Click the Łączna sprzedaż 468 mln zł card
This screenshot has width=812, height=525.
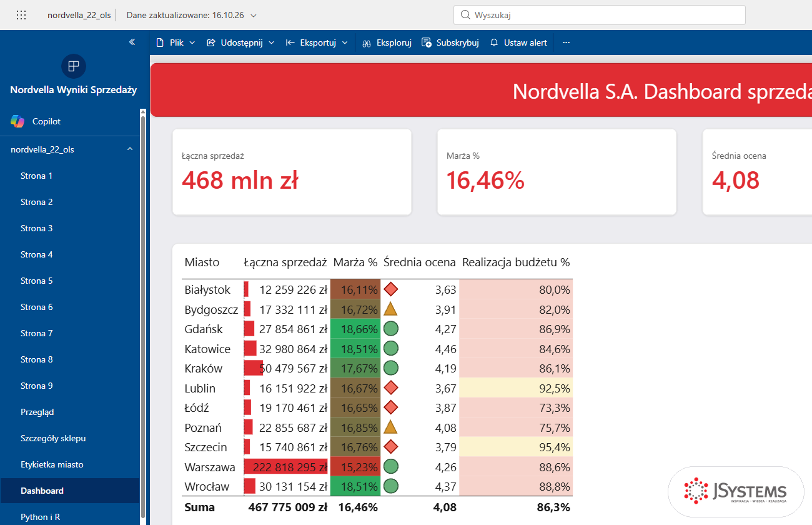click(x=292, y=172)
